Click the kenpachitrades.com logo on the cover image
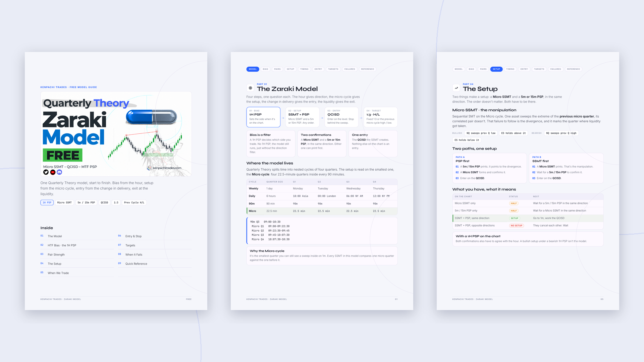The image size is (644, 362). 164,168
